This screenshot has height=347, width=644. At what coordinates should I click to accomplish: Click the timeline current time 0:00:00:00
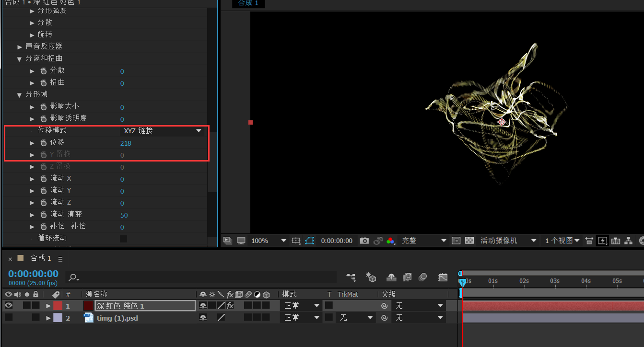[x=33, y=274]
